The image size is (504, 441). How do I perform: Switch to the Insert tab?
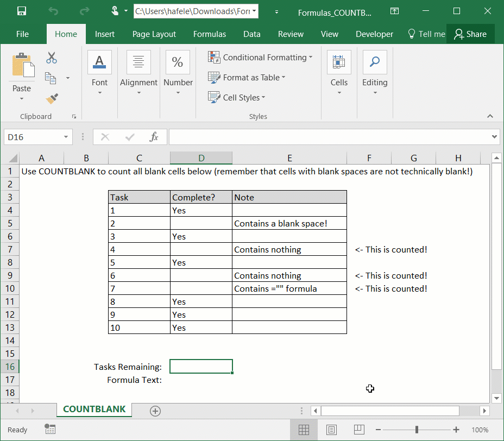105,34
